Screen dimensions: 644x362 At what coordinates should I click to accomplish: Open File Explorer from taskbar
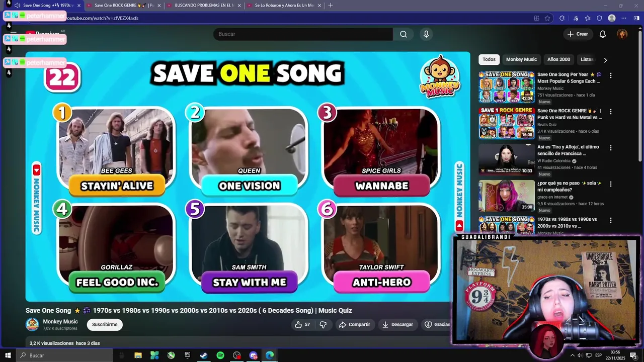(138, 355)
